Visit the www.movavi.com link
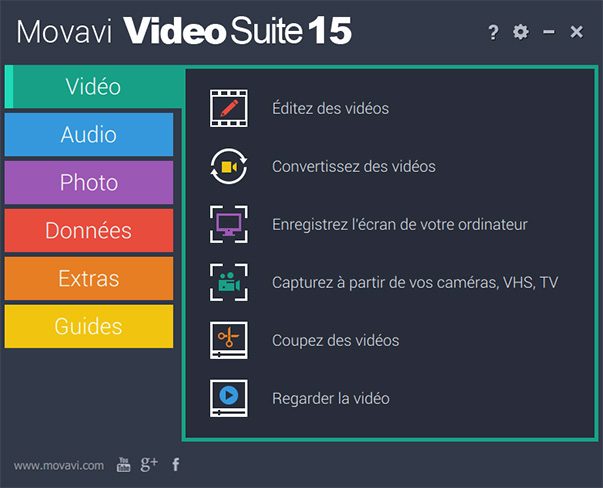Viewport: 603px width, 488px height. tap(59, 466)
